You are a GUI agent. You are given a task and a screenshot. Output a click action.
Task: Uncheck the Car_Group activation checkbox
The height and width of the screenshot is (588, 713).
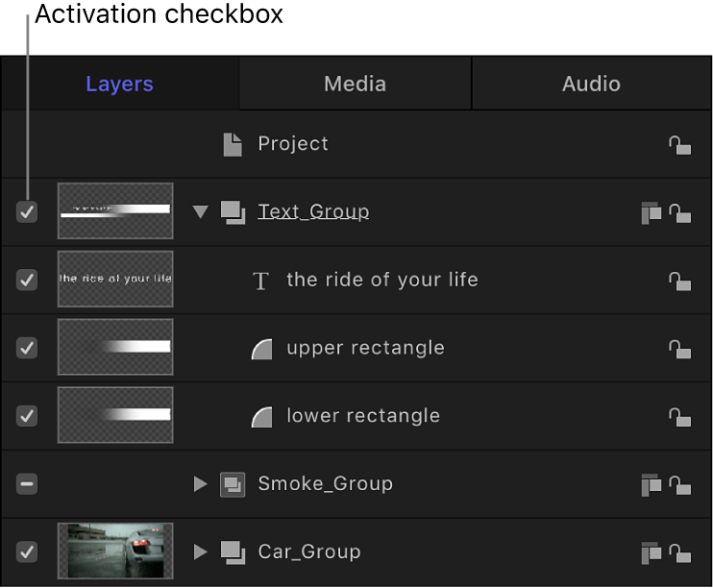pos(27,552)
